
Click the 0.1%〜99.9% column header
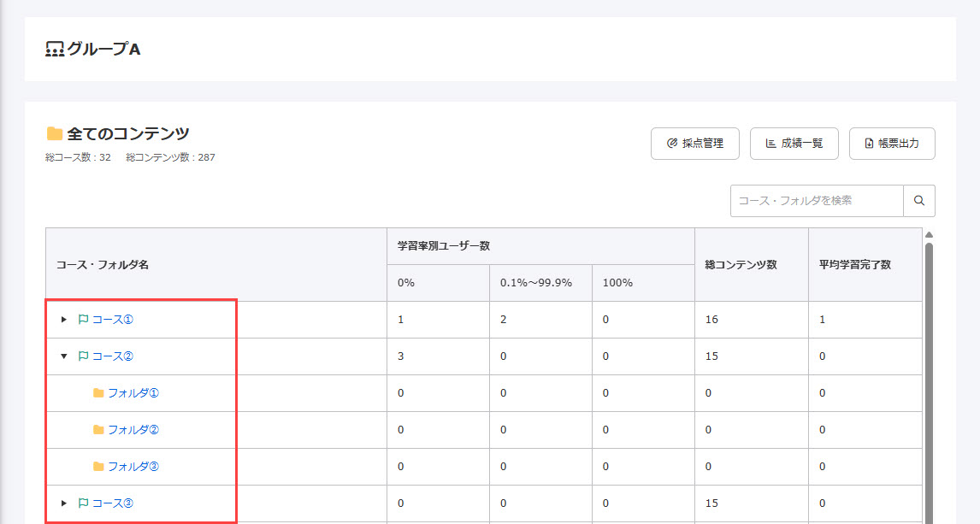540,283
